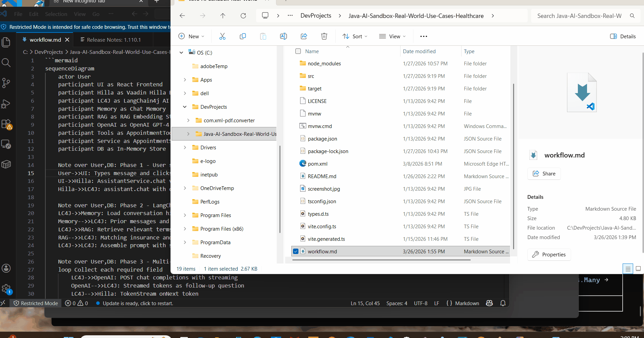Close the workflow.md editor tab

point(67,40)
